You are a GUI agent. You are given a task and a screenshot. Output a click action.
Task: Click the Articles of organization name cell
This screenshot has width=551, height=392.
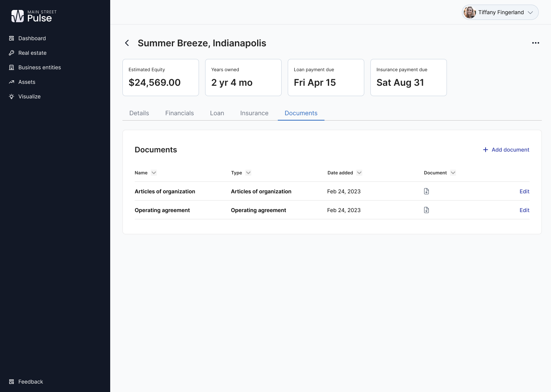click(x=165, y=191)
